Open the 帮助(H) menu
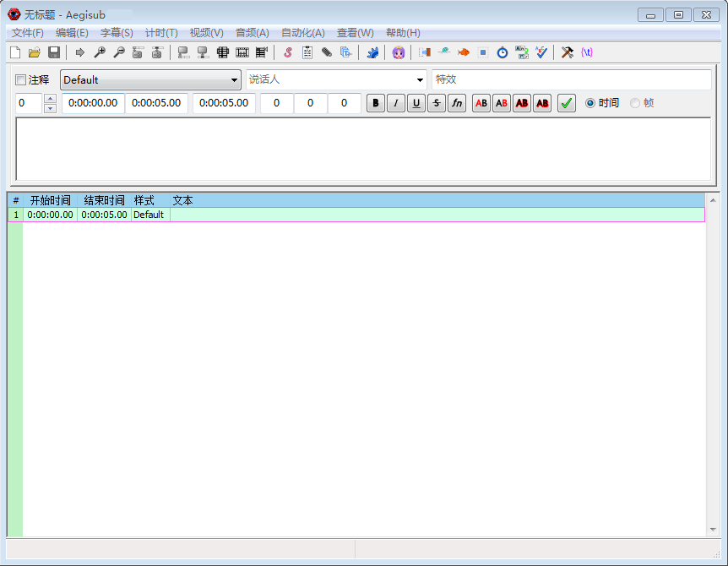 coord(403,33)
